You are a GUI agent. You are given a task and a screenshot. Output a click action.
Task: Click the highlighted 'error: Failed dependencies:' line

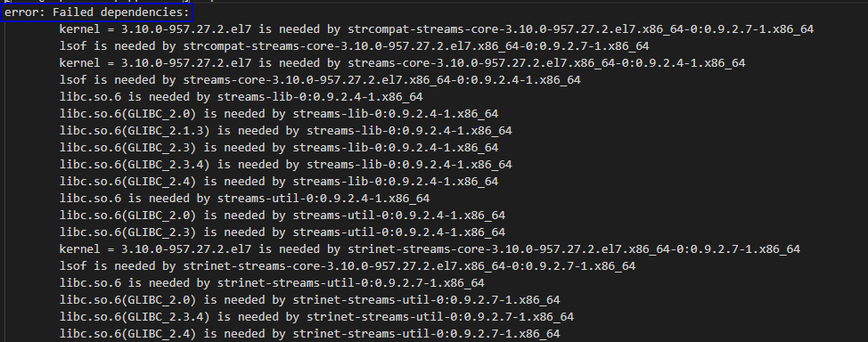coord(96,12)
